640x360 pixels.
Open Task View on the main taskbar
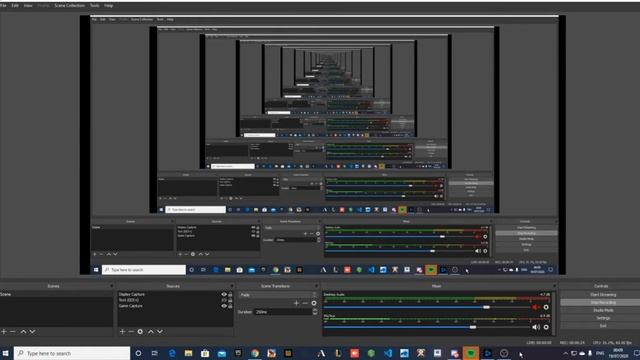[x=155, y=353]
